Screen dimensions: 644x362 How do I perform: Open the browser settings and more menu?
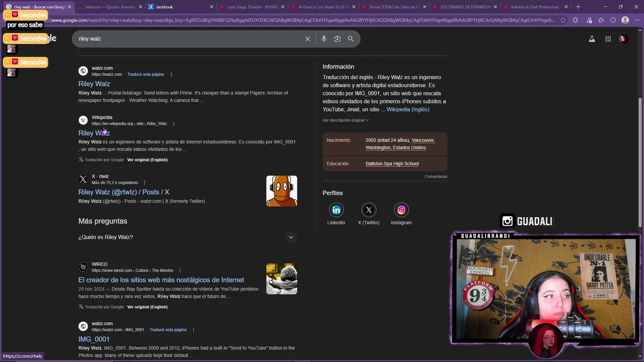point(636,20)
